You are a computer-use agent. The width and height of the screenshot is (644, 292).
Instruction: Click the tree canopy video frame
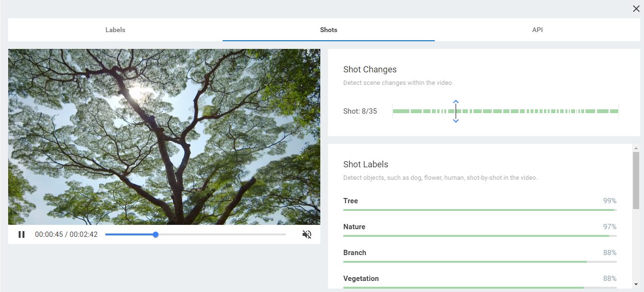point(164,137)
